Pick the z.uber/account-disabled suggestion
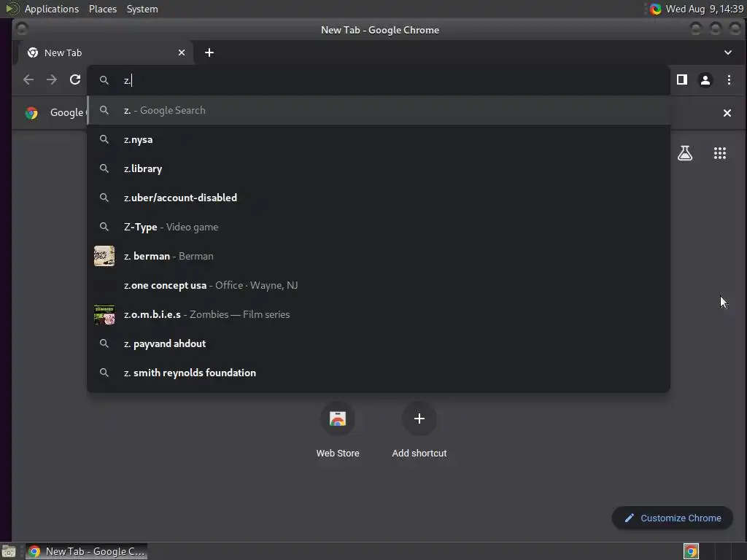The width and height of the screenshot is (747, 560). pyautogui.click(x=379, y=198)
